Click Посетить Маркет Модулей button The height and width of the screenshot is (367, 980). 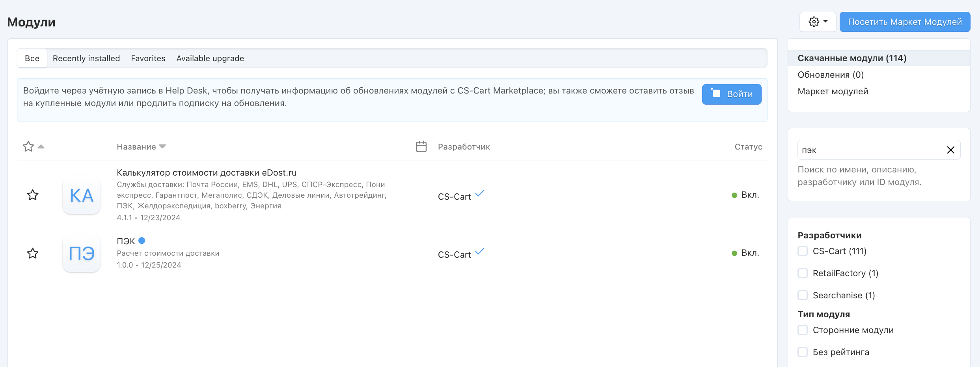[x=905, y=22]
